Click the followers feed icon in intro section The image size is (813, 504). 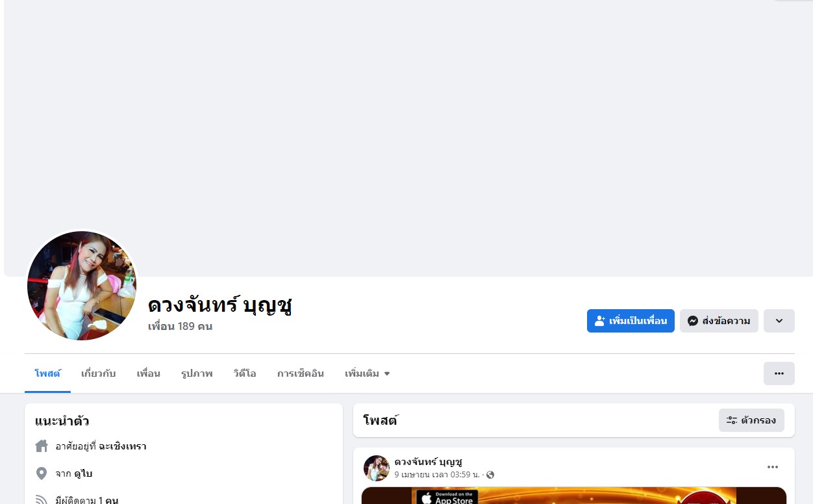click(x=42, y=500)
